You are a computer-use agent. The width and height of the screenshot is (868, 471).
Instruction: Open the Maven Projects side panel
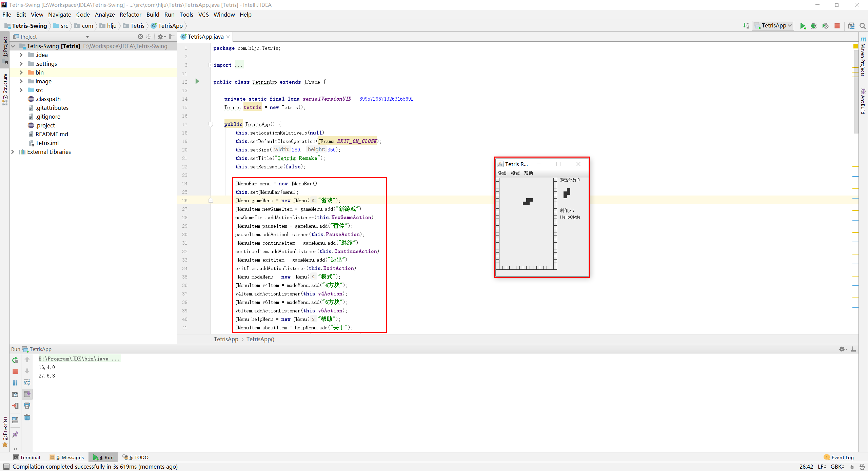click(x=863, y=56)
